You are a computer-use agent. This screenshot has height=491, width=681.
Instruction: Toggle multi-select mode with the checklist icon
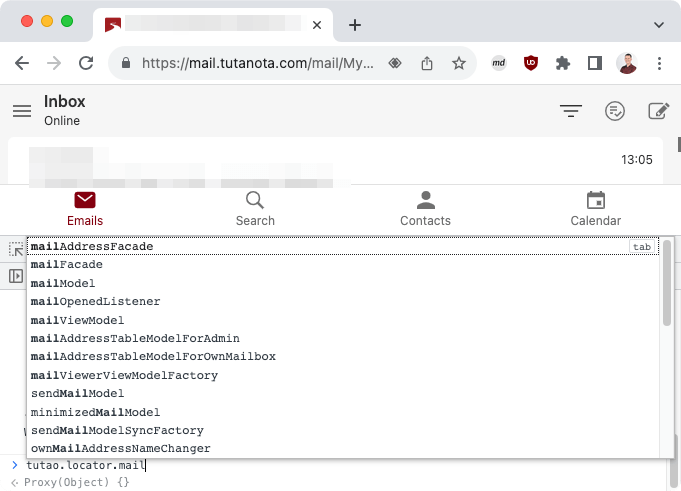tap(615, 111)
